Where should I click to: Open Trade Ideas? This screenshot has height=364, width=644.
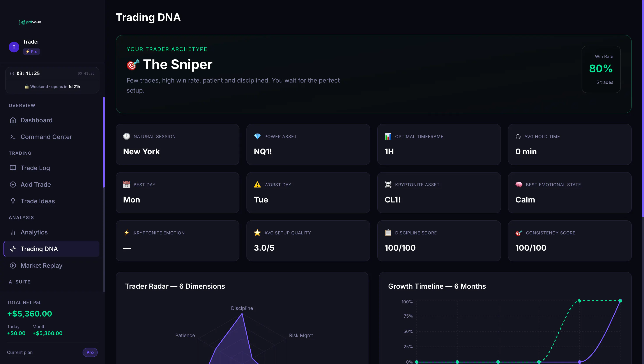(52, 201)
